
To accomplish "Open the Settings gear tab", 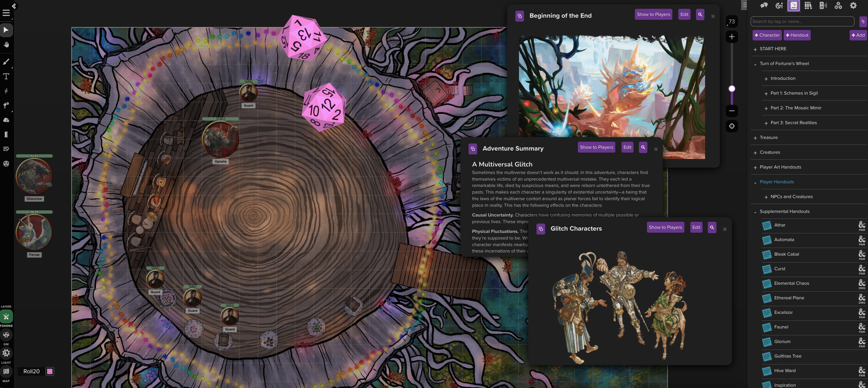I will 853,6.
